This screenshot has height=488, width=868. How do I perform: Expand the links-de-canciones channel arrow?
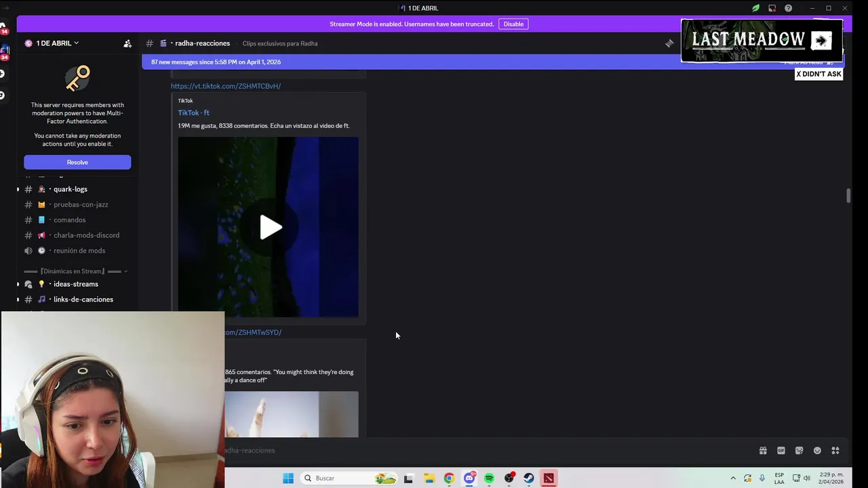pyautogui.click(x=18, y=300)
